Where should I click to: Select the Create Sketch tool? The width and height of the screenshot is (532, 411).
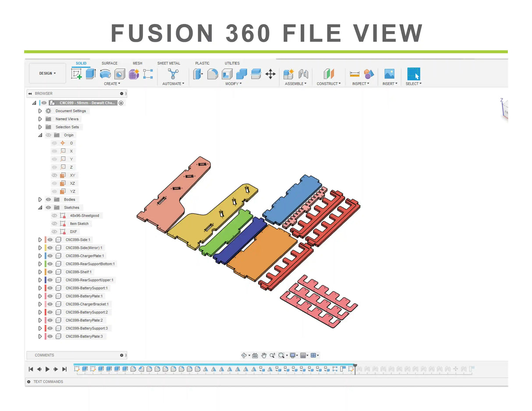coord(77,74)
